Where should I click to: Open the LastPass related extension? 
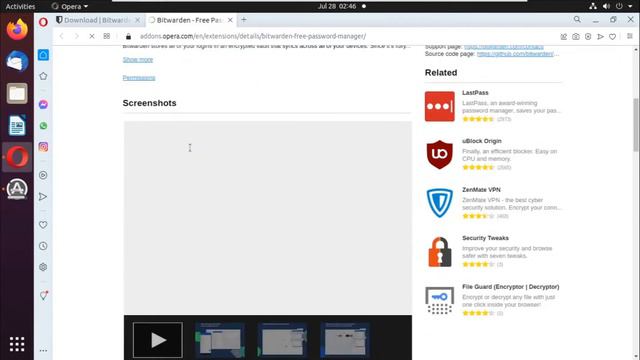475,93
